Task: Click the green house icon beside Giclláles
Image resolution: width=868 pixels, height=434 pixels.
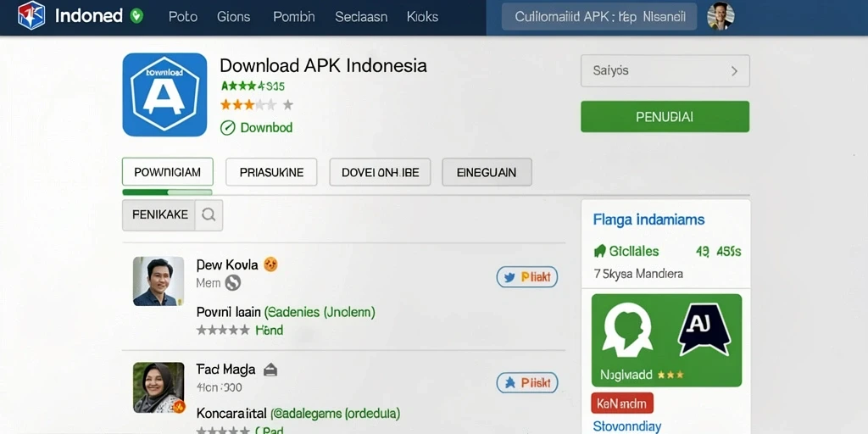Action: pyautogui.click(x=599, y=251)
